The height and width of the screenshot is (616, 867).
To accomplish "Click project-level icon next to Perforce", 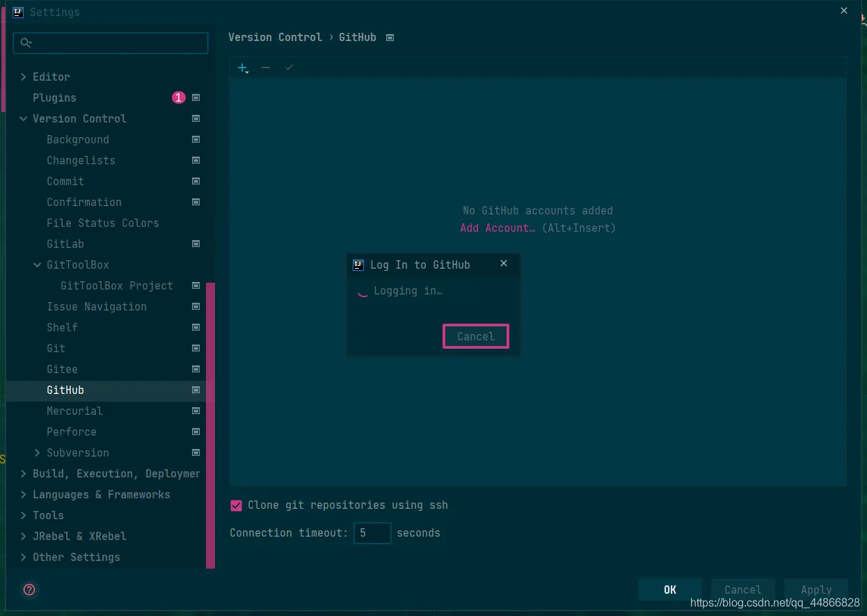I will [196, 432].
